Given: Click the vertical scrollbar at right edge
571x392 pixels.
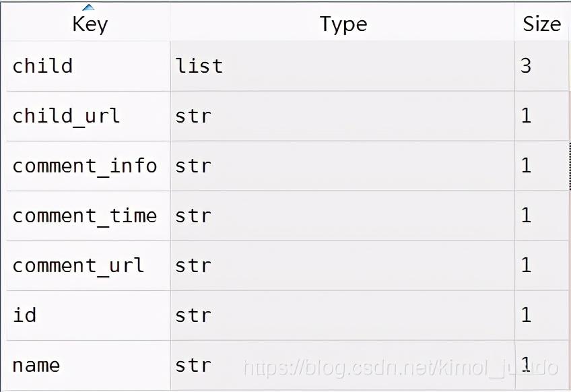Looking at the screenshot, I should click(x=570, y=166).
